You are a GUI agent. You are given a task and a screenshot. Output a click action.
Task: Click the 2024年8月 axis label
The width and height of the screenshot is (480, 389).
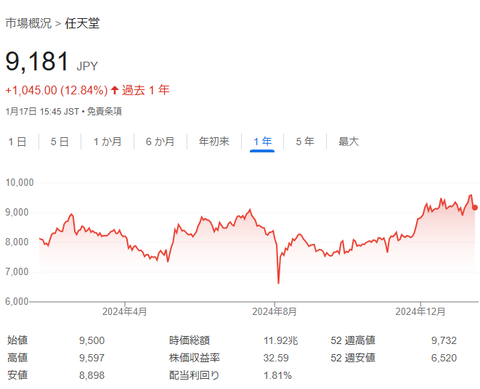pyautogui.click(x=274, y=312)
